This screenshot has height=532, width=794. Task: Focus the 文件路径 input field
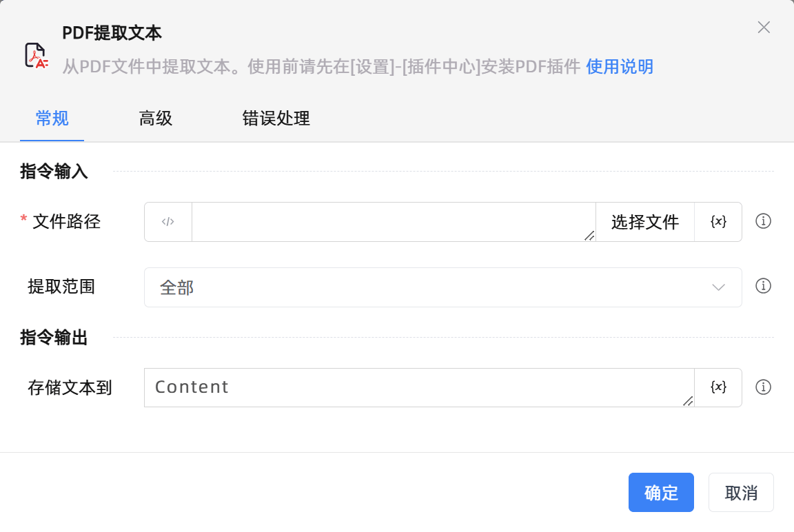[394, 222]
